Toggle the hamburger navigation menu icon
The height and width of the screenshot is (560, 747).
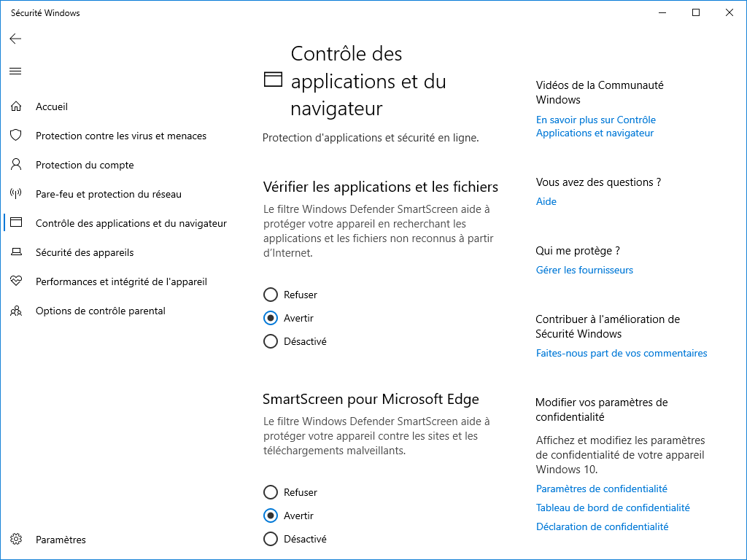(16, 71)
